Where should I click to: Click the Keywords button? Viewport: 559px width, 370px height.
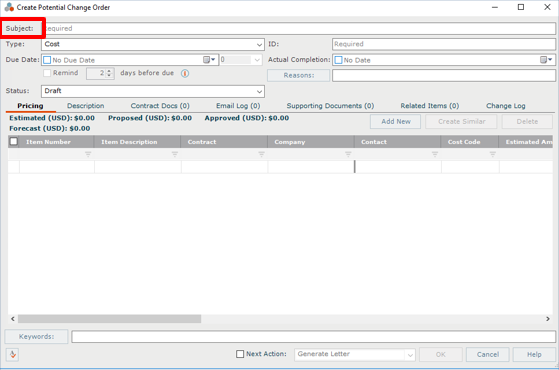coord(36,336)
